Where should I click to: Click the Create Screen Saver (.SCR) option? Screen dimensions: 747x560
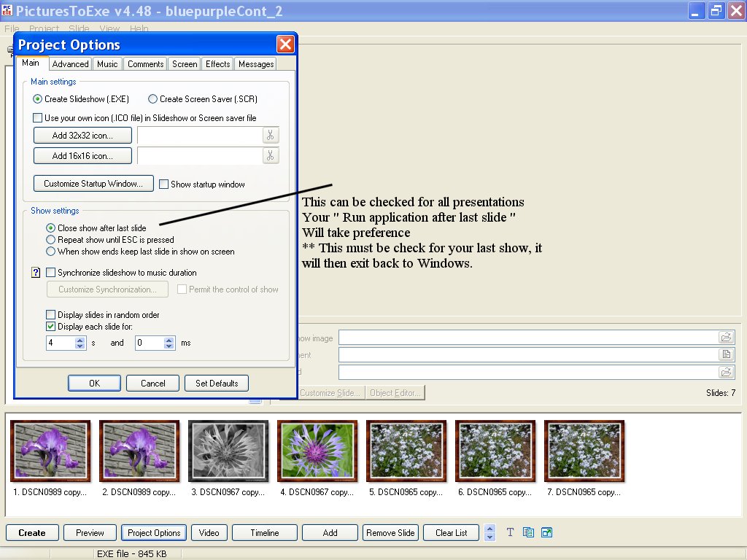pos(152,99)
